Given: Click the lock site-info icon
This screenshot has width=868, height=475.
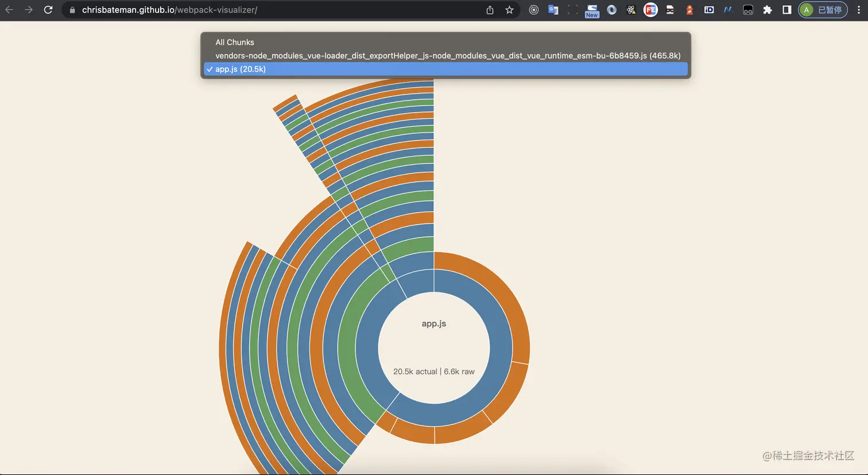Looking at the screenshot, I should pyautogui.click(x=72, y=10).
